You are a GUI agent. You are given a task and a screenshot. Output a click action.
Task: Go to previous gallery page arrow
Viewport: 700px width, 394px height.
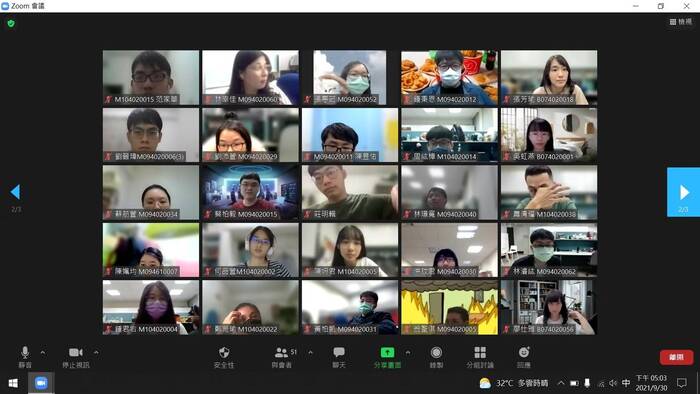coord(15,192)
